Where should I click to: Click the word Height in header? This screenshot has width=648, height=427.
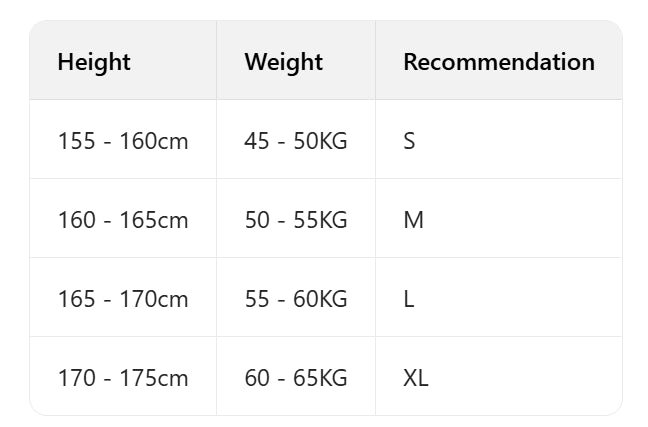[94, 62]
